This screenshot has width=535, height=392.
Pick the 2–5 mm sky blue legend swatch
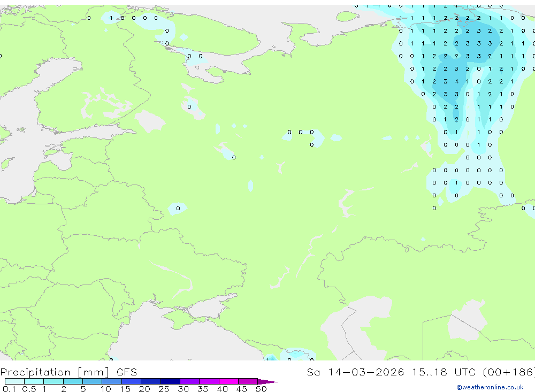[x=73, y=381]
